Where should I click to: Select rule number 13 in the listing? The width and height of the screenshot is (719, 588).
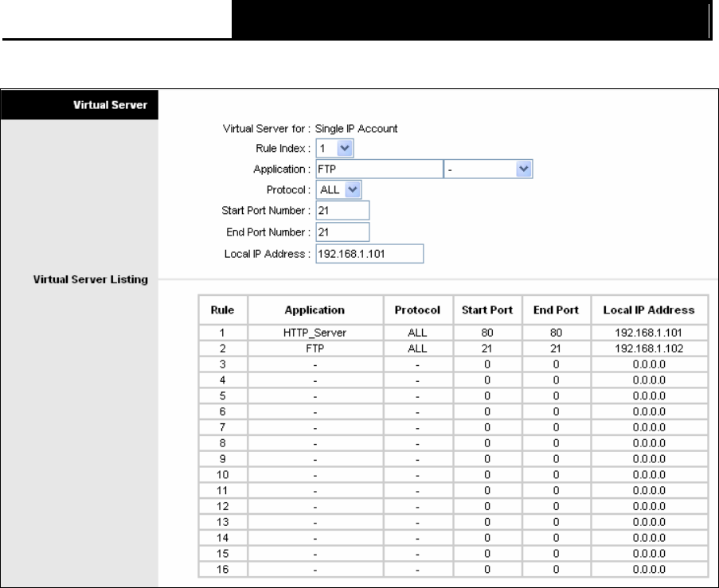(x=222, y=522)
